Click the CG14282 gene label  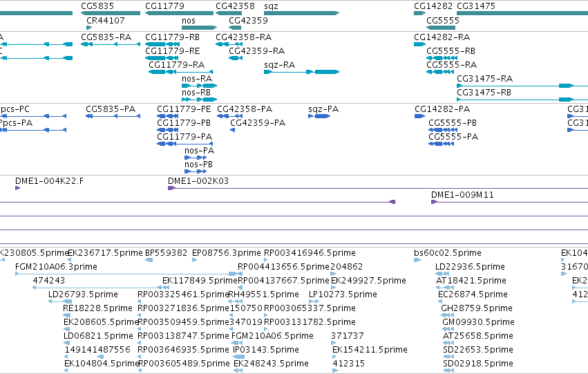pos(433,6)
